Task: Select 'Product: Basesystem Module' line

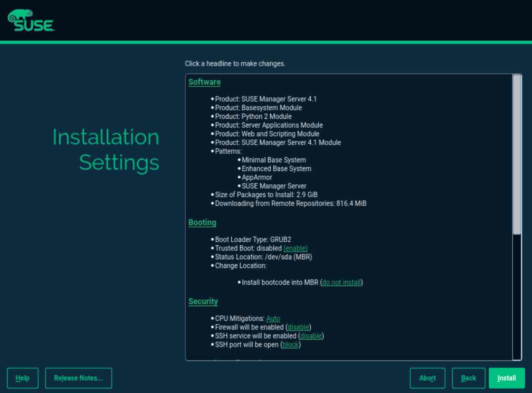Action: point(258,108)
